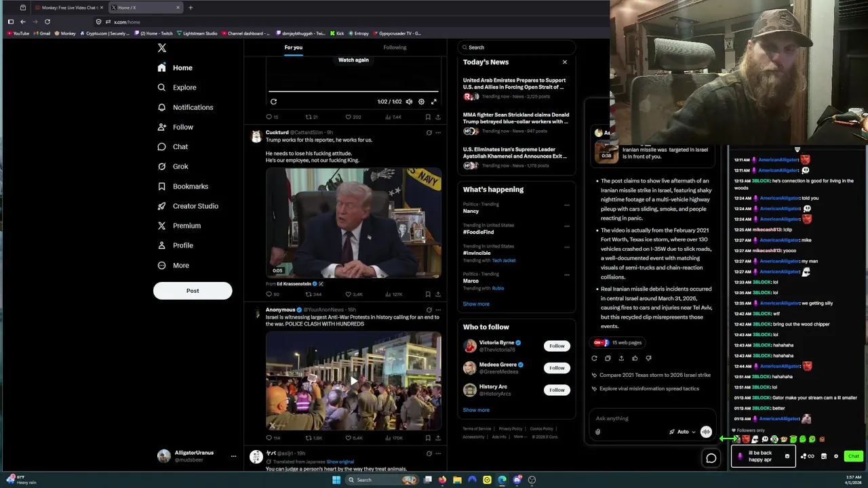Screen dimensions: 868x488
Task: Open more options on Cuckturd post
Action: (438, 133)
